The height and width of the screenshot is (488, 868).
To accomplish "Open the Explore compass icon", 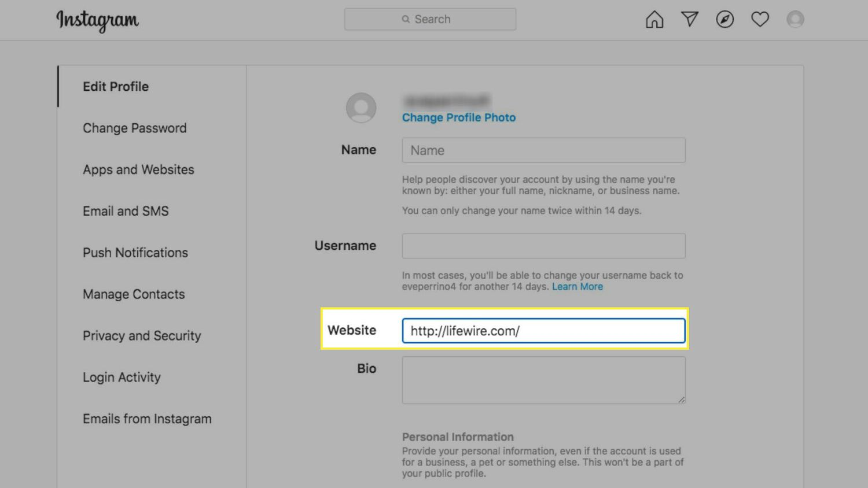I will point(724,20).
